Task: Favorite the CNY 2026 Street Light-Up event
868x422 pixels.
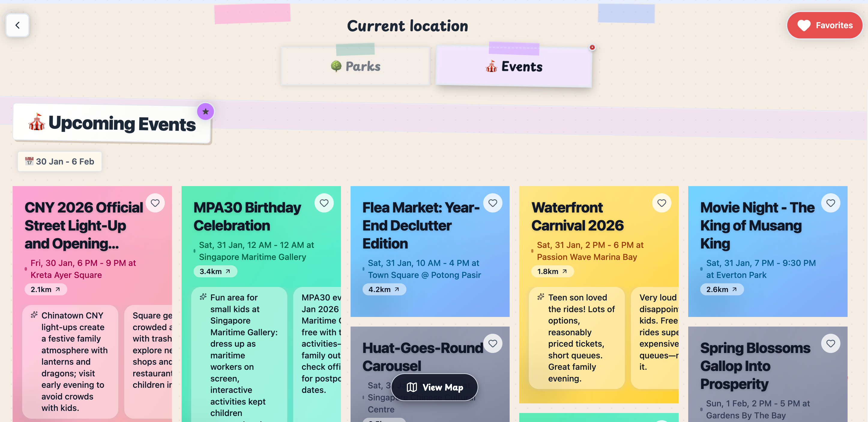Action: [155, 203]
